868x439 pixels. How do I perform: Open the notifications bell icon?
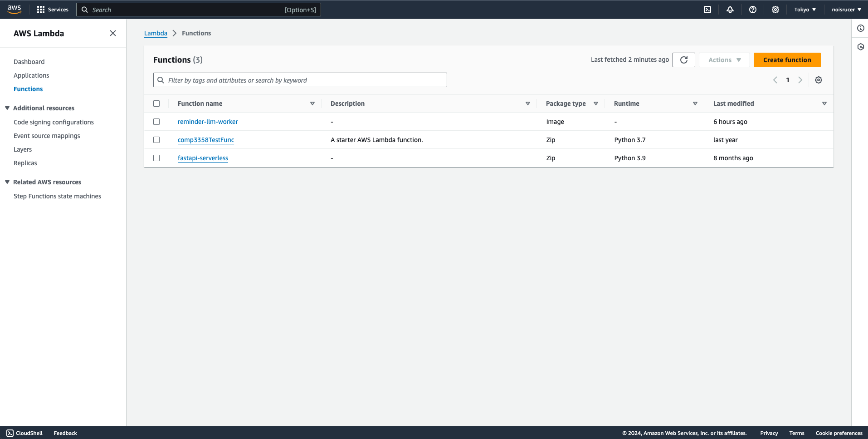point(730,9)
